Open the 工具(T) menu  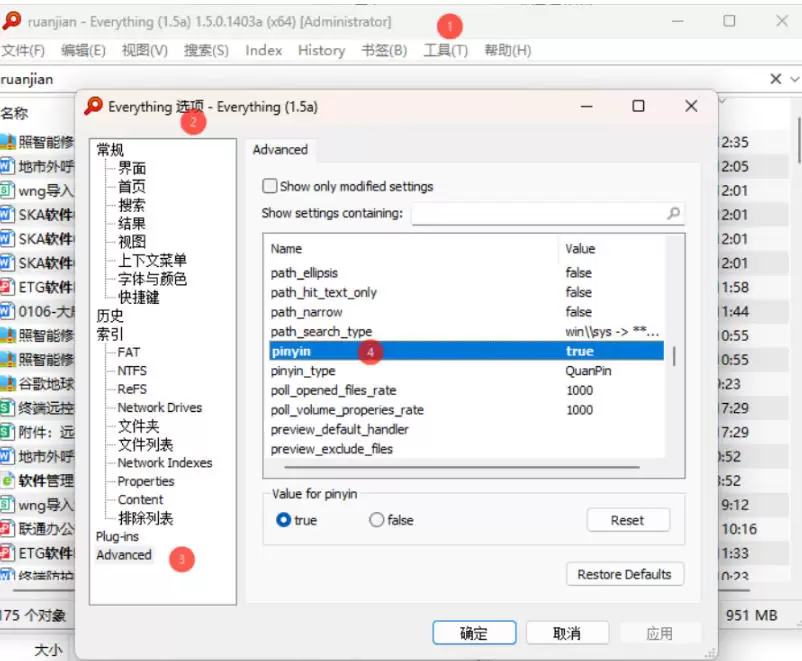tap(445, 50)
